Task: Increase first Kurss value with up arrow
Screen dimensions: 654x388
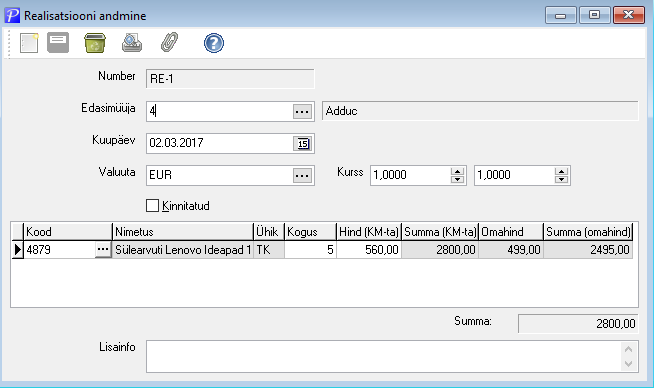Action: (457, 171)
